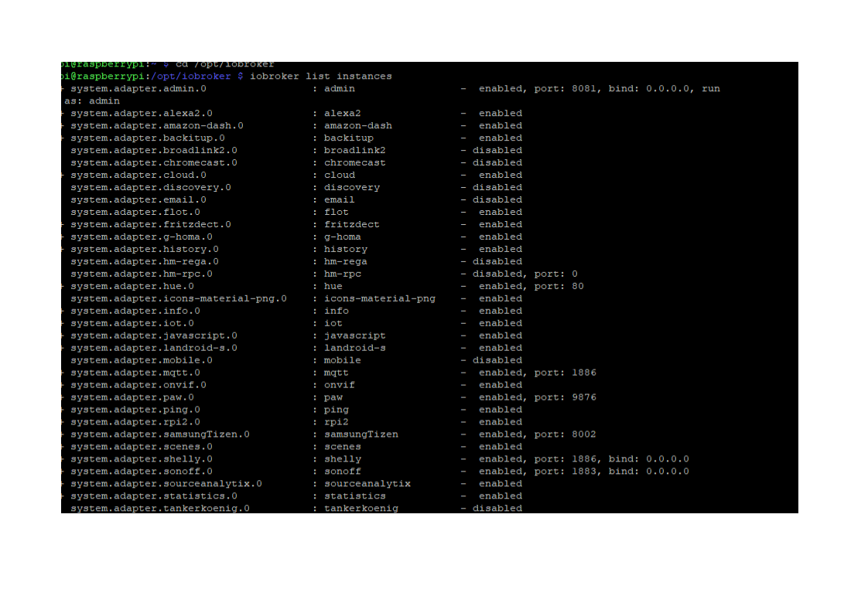Select 'system.adapter.fritzdect.0' text

point(151,225)
